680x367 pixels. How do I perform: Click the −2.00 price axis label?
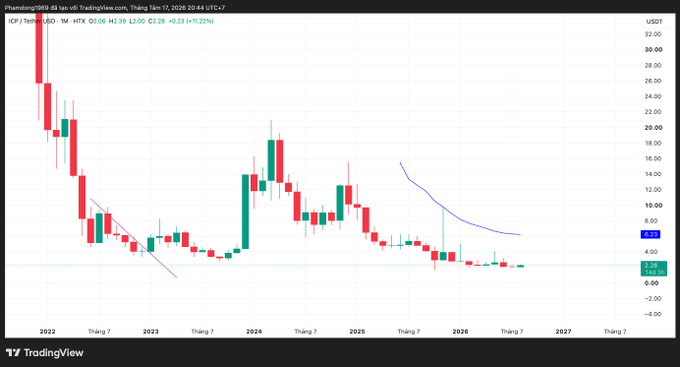tap(653, 298)
